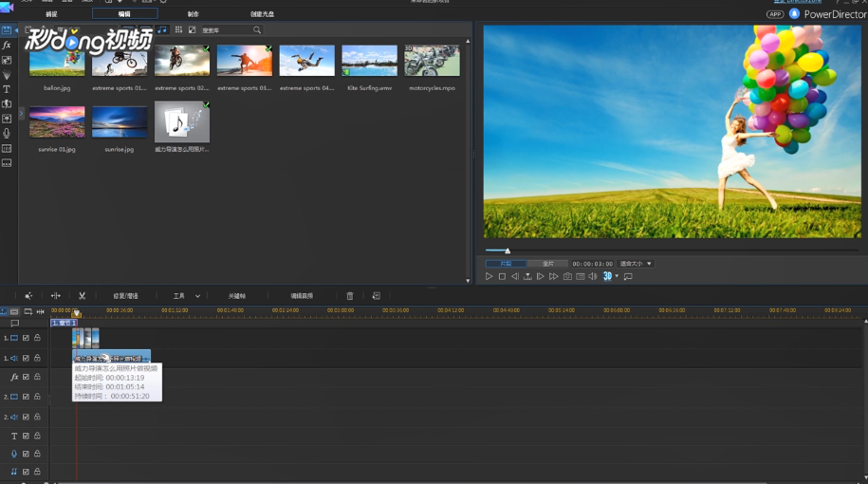Adjust preview volume speaker icon
Image resolution: width=868 pixels, height=484 pixels.
(x=592, y=276)
